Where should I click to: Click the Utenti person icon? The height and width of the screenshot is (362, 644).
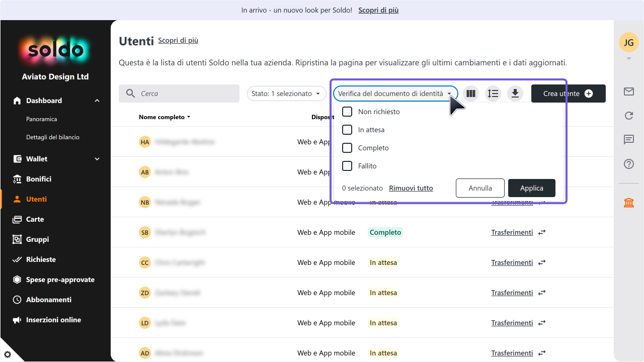[x=17, y=199]
